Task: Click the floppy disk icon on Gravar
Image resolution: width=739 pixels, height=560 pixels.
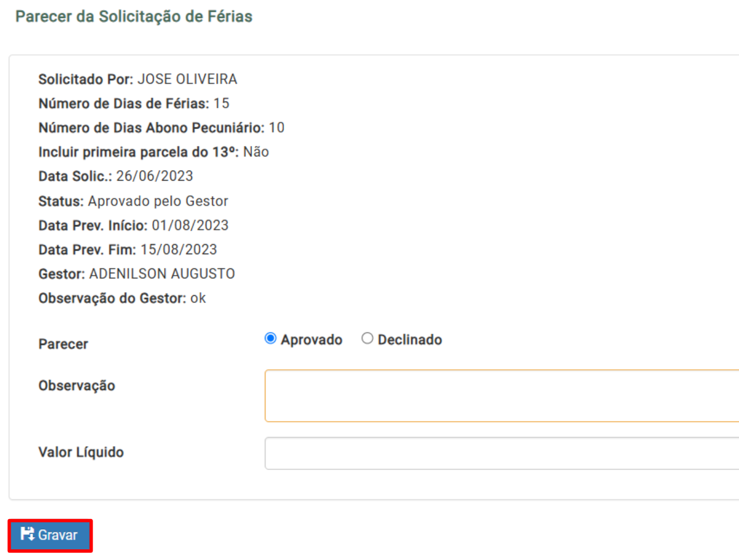Action: [x=27, y=534]
